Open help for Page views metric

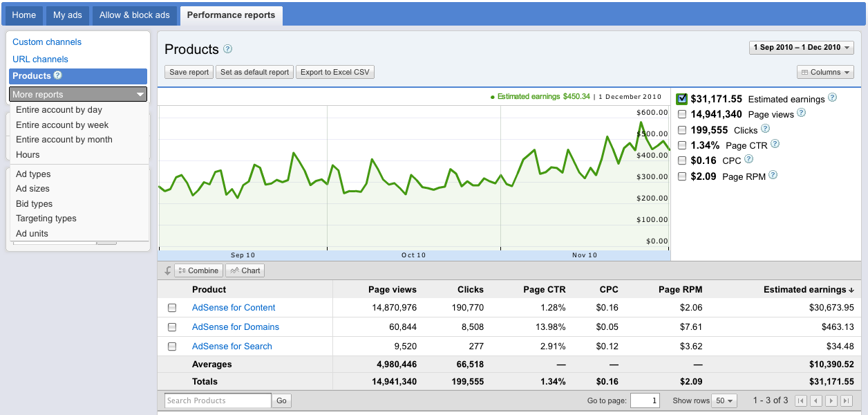tap(800, 113)
